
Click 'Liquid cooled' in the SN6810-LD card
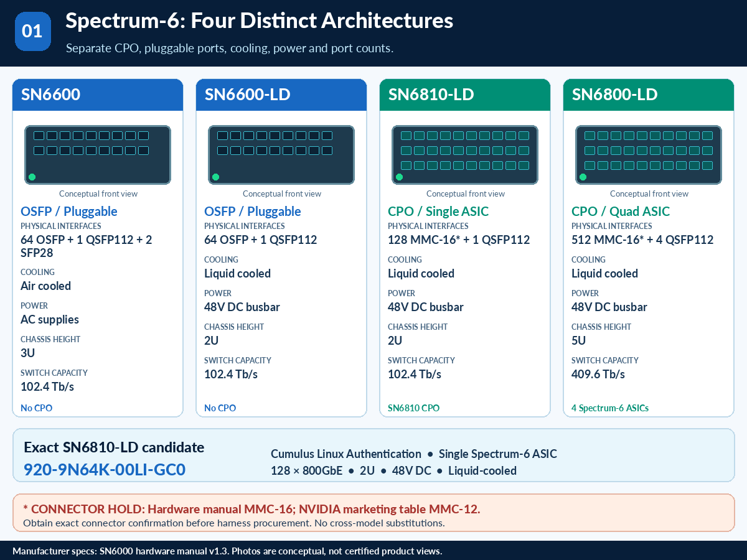click(421, 274)
